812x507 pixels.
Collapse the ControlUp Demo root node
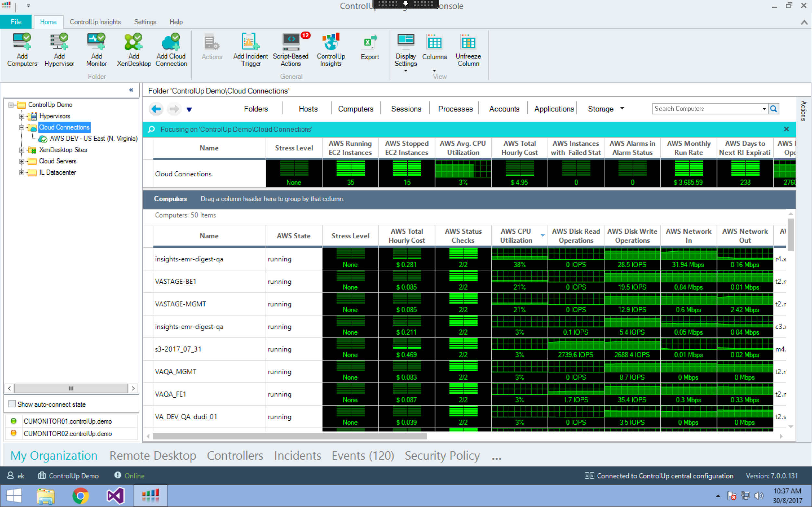(11, 105)
